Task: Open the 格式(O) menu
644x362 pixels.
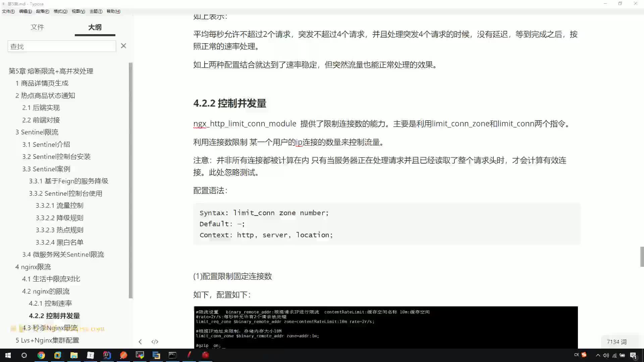Action: click(x=60, y=11)
